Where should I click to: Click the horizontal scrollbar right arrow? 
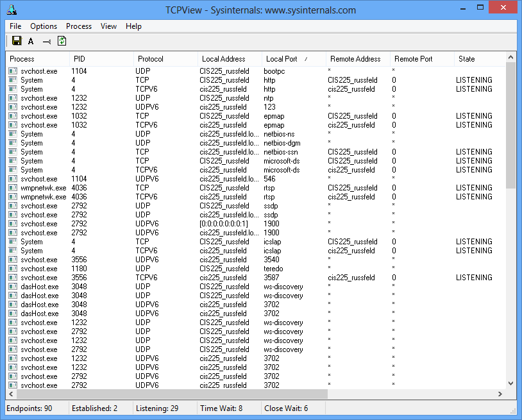pyautogui.click(x=500, y=394)
